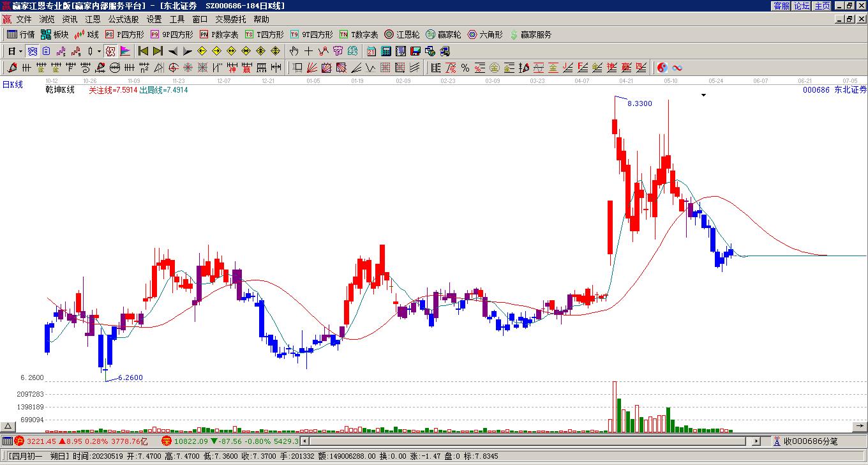Click the infinity loop icon
868x465 pixels.
[x=677, y=68]
